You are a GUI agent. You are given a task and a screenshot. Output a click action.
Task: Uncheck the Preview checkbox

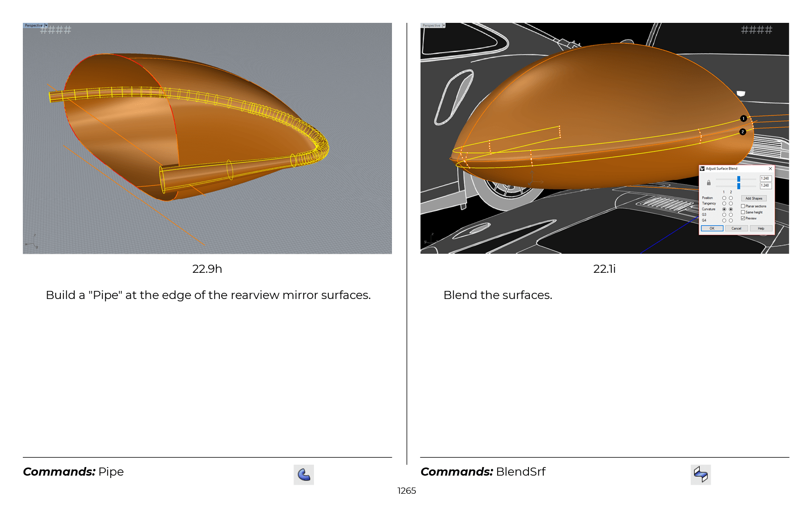click(x=743, y=219)
